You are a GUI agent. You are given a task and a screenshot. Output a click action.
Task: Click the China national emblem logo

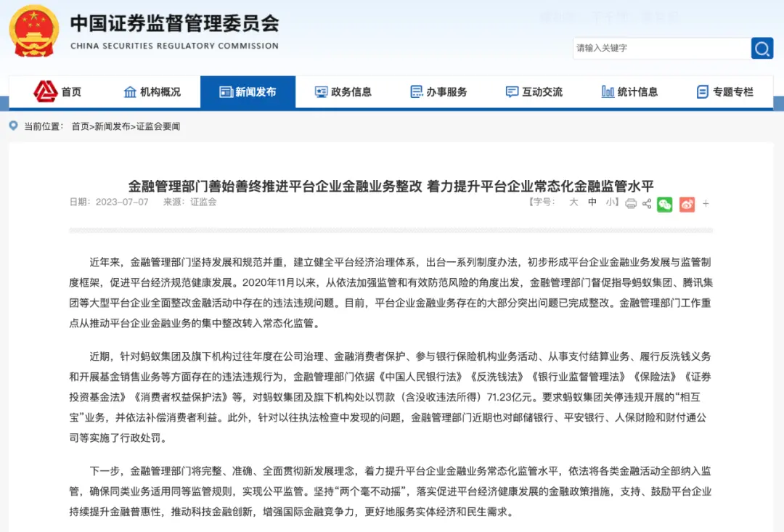[34, 30]
